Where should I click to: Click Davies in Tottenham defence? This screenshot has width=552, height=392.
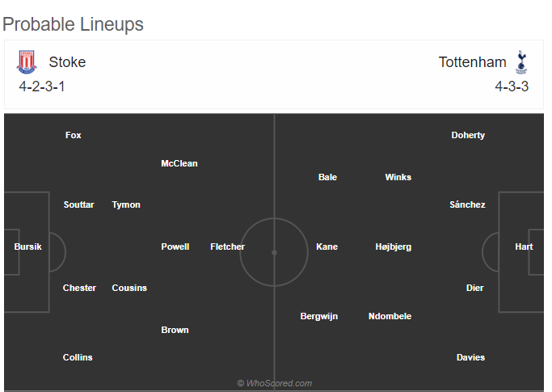470,357
